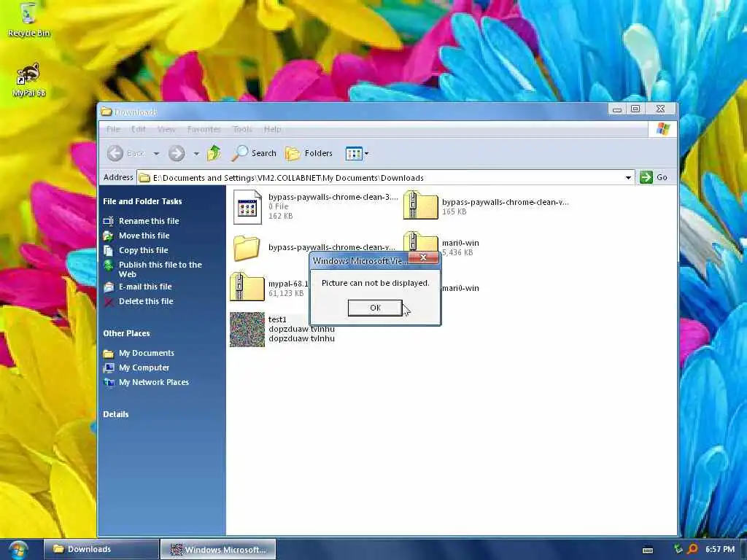
Task: Click OK in the picture error dialog
Action: (x=375, y=308)
